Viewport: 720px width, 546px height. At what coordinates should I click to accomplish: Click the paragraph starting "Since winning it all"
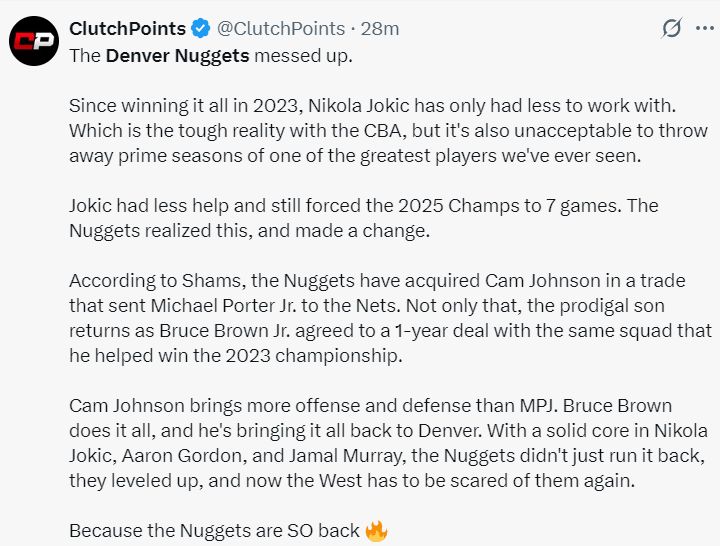(x=380, y=130)
